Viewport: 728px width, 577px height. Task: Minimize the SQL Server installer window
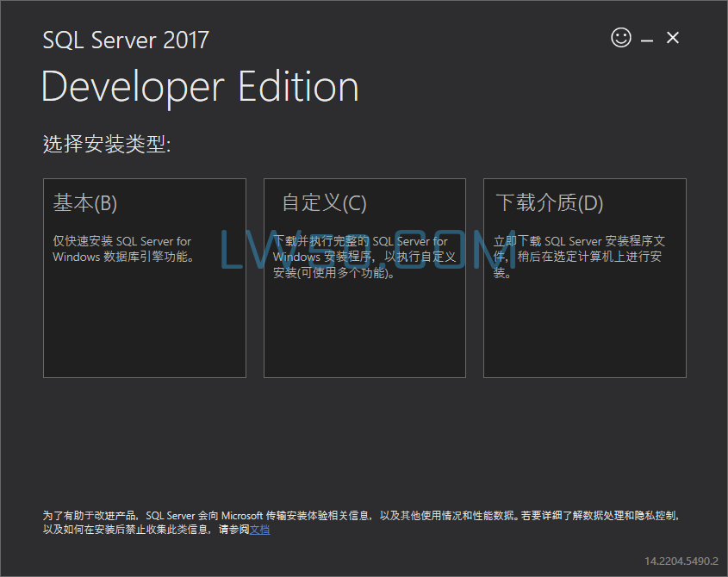[646, 38]
